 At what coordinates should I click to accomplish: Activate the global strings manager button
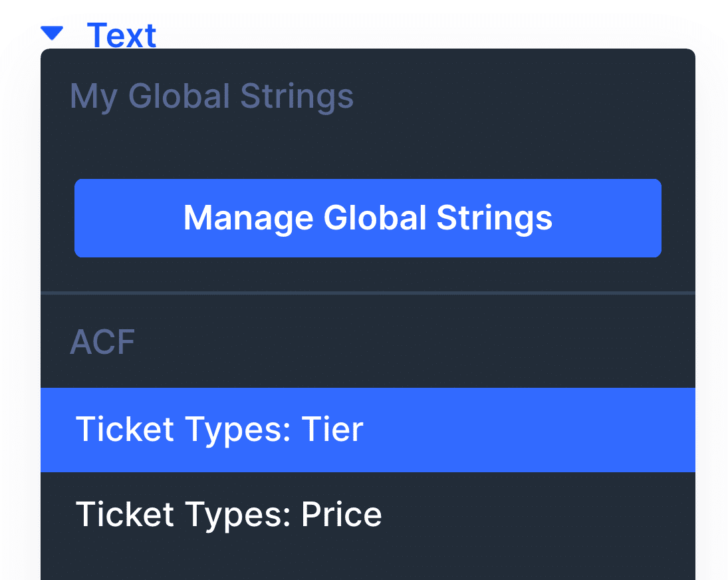click(x=368, y=217)
